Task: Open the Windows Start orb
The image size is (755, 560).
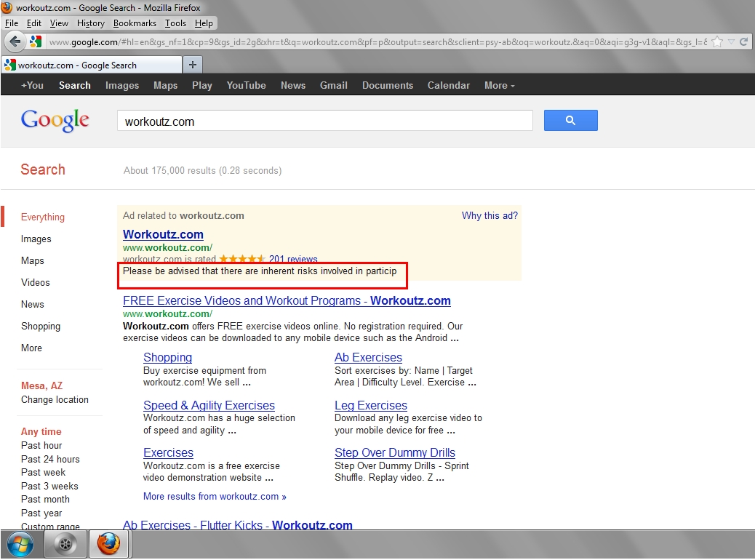Action: pos(20,545)
